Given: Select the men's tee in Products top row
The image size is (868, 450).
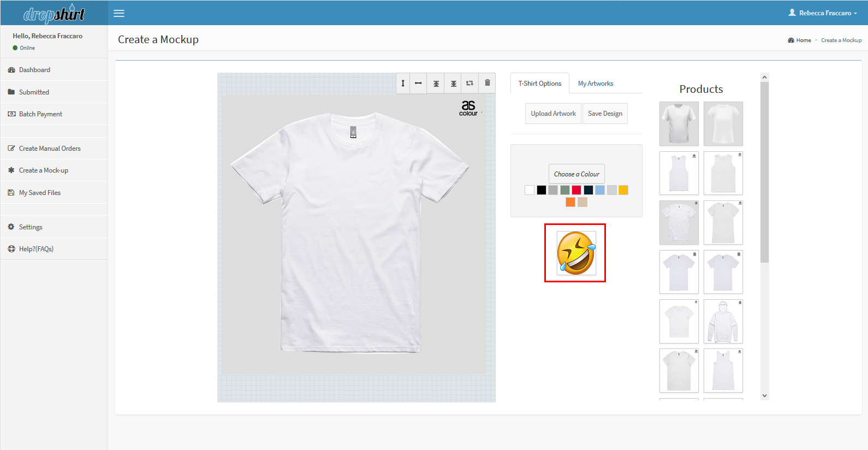Looking at the screenshot, I should point(679,124).
